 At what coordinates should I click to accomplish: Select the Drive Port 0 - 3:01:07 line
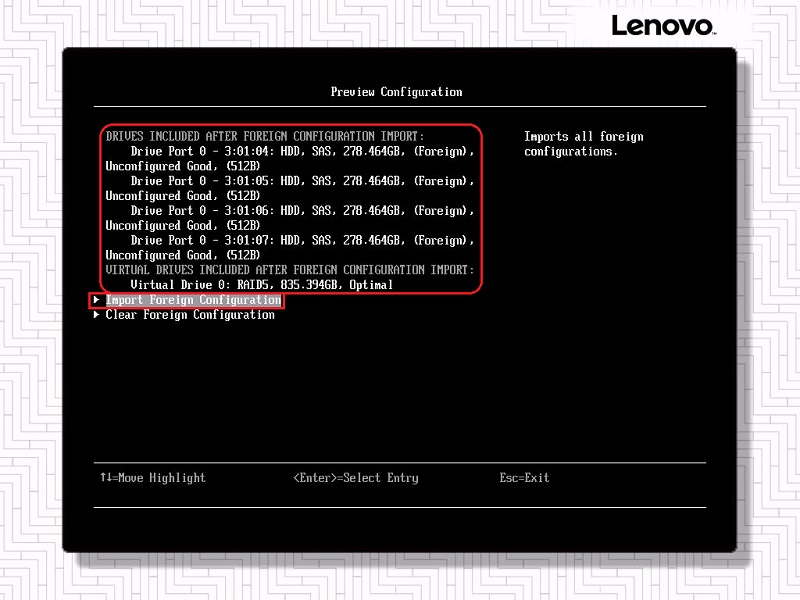point(302,241)
